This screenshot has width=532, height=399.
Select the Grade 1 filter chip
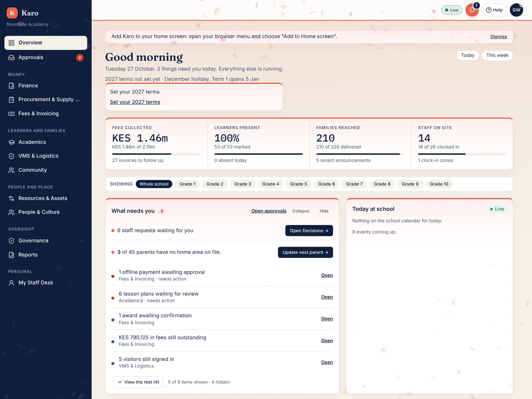click(188, 184)
